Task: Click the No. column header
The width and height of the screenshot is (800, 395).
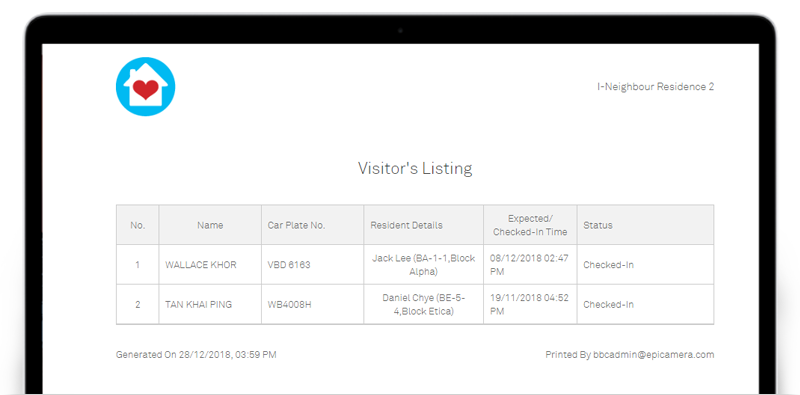Action: [x=137, y=225]
